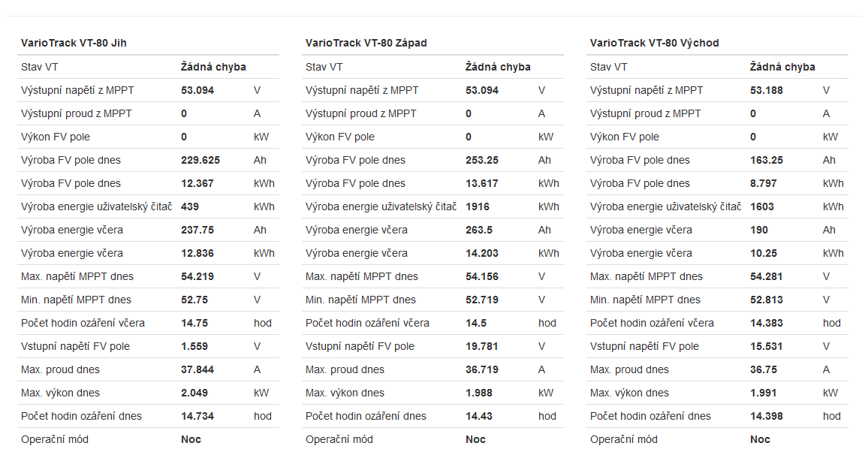Select the 14.383 irradiation hours value

tap(767, 323)
